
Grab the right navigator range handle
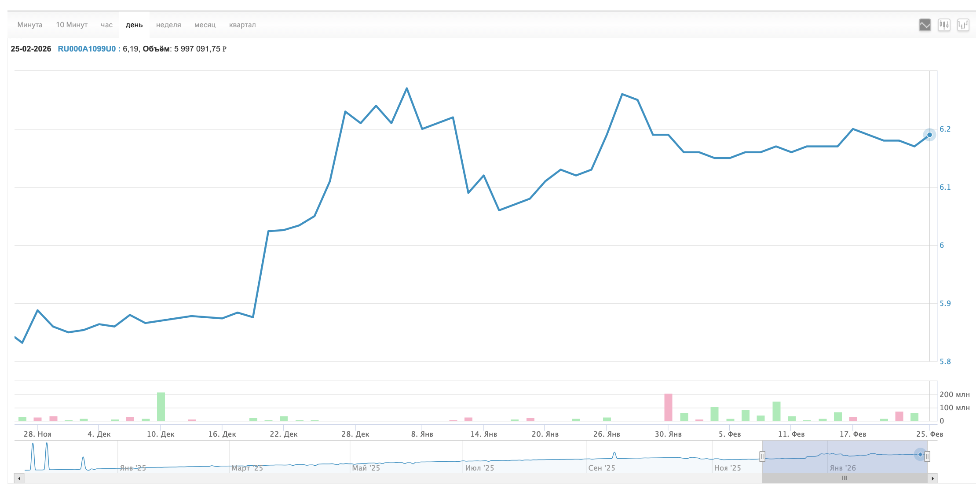927,456
